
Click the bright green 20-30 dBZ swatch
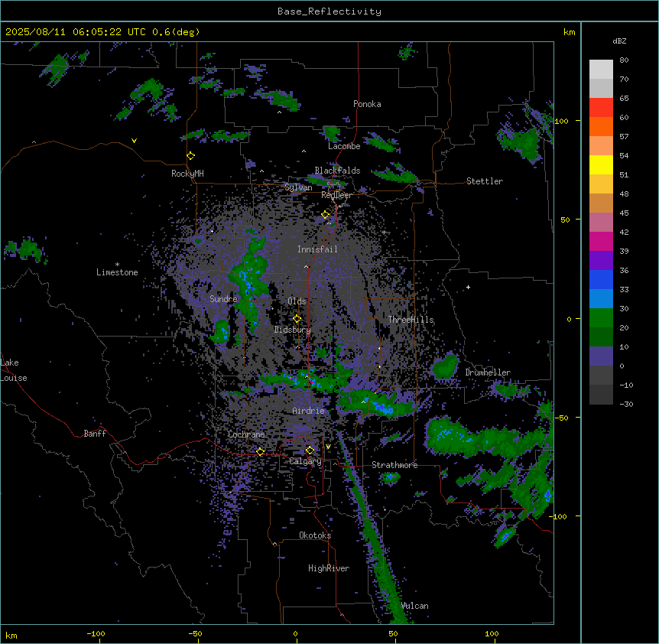tap(601, 318)
